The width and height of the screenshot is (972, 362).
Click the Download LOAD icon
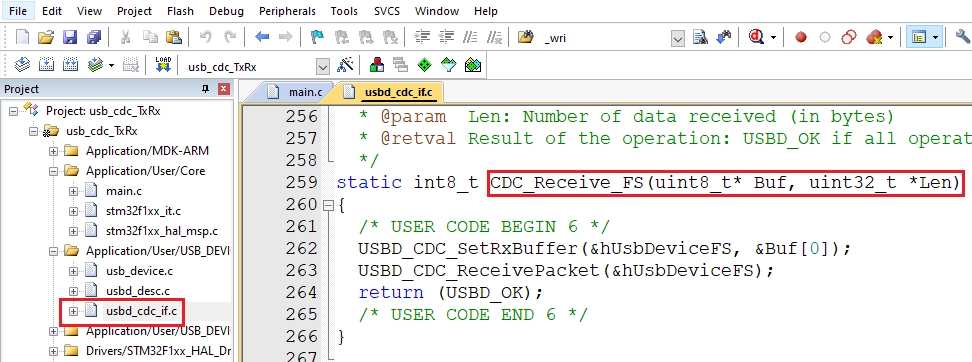(x=163, y=65)
